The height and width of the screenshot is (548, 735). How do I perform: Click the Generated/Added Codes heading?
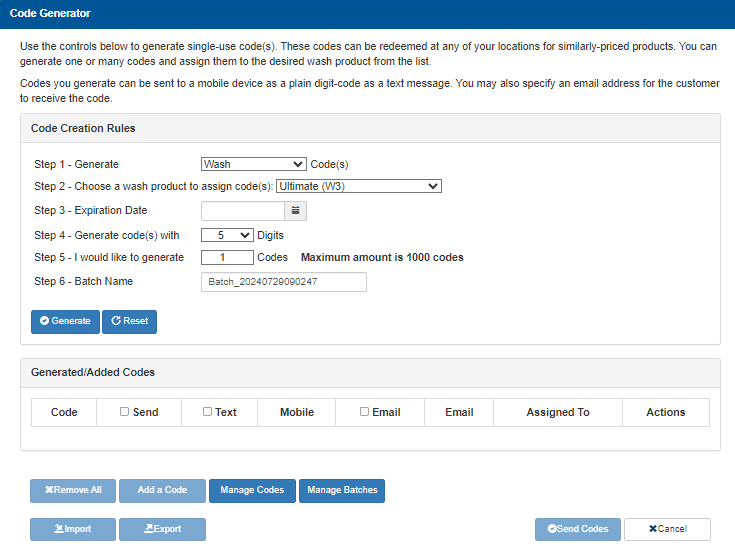(93, 372)
